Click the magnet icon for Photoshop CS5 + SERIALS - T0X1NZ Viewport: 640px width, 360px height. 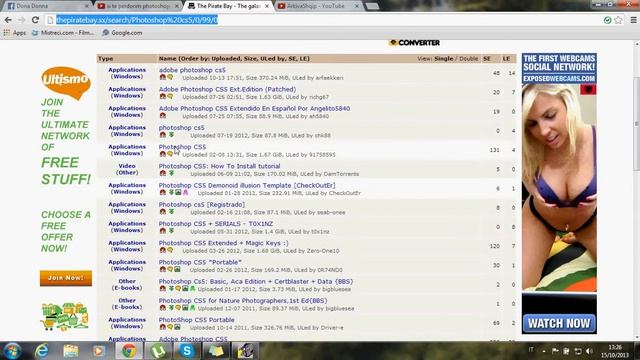[162, 231]
